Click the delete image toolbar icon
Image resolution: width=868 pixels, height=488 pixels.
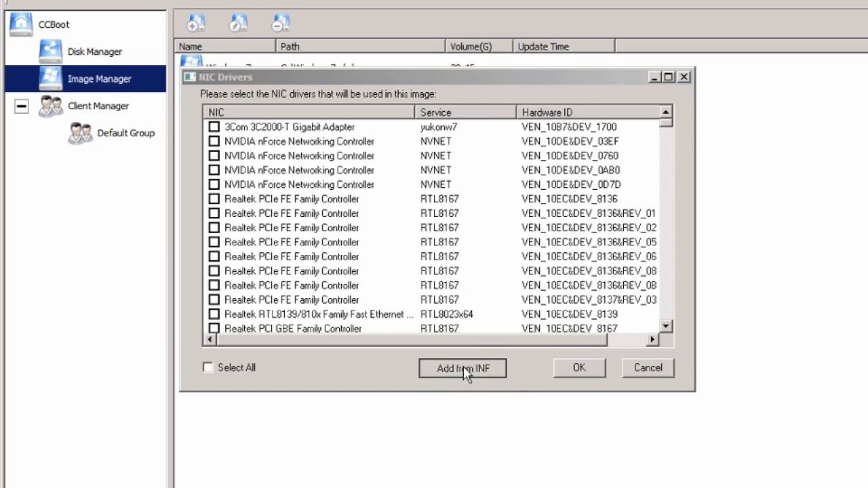click(281, 23)
